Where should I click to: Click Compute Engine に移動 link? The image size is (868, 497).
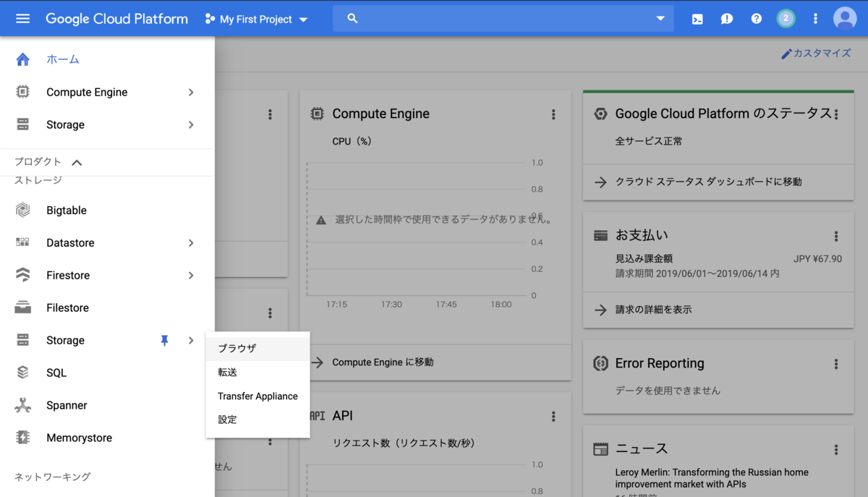pyautogui.click(x=383, y=362)
